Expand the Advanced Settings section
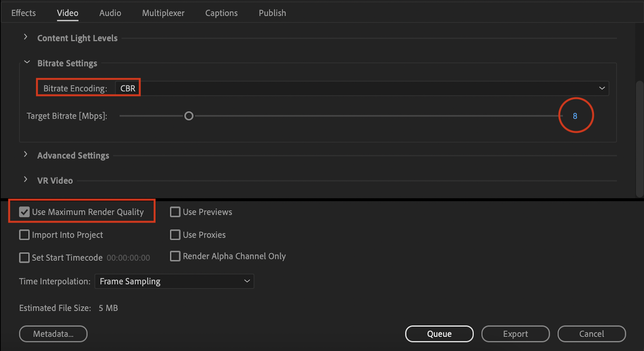Viewport: 644px width, 351px height. (x=26, y=154)
